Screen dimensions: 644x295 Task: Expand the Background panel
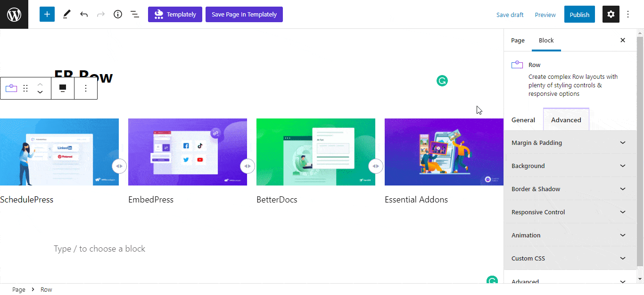coord(570,166)
